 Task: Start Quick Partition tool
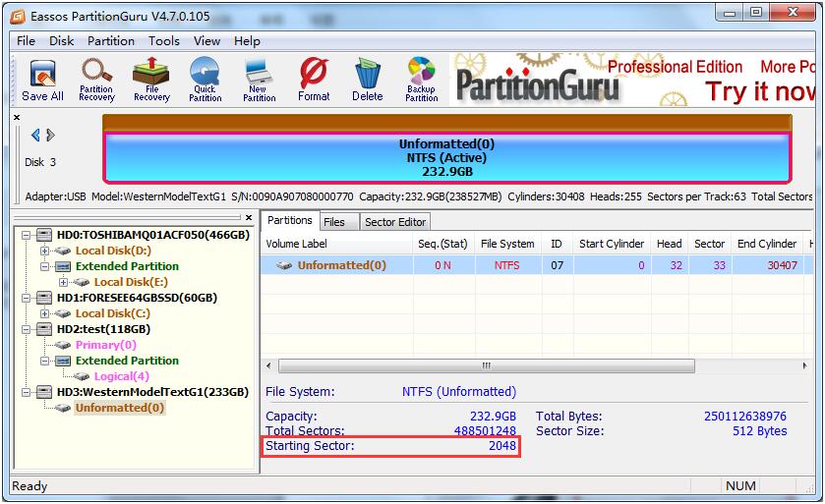click(206, 80)
